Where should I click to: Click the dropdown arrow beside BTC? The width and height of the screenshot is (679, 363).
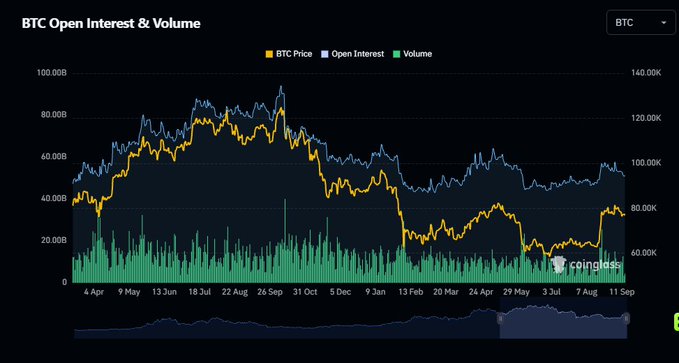coord(663,23)
